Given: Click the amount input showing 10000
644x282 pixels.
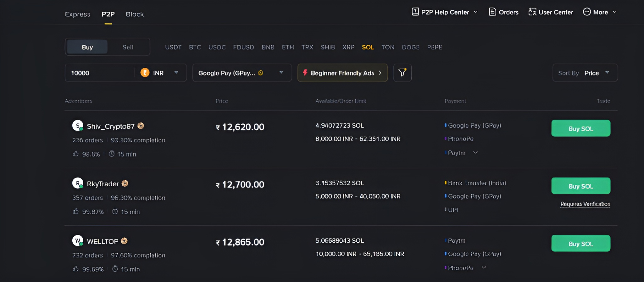Looking at the screenshot, I should (100, 73).
